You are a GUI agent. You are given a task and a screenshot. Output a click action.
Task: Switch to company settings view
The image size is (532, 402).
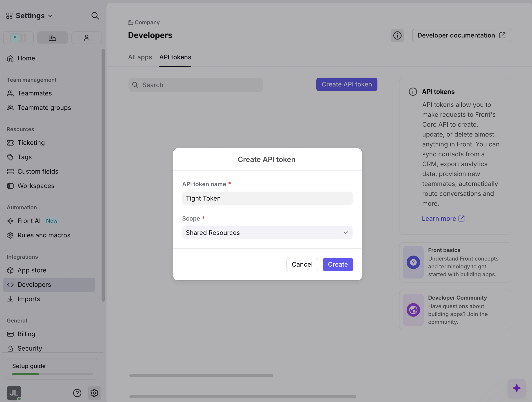52,38
